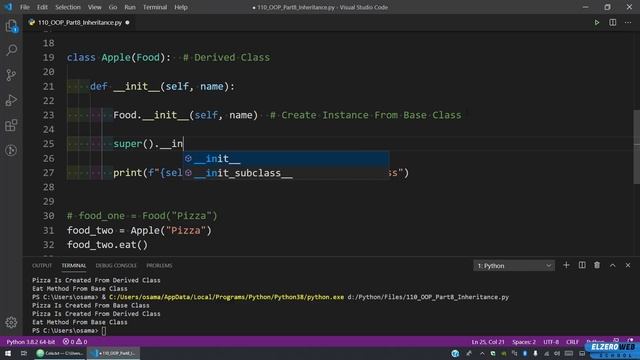Open the Run menu
The width and height of the screenshot is (640, 360).
click(x=130, y=7)
